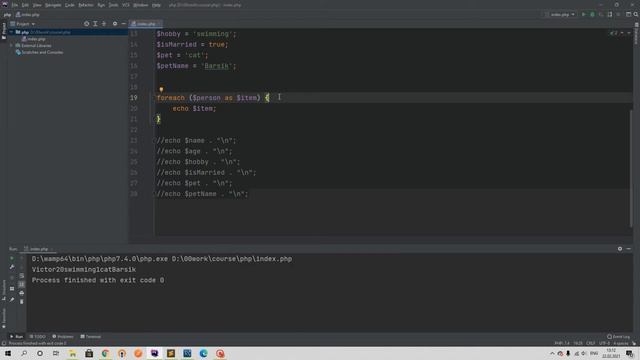Open the Run tool window button
Image resolution: width=640 pixels, height=360 pixels.
pyautogui.click(x=16, y=336)
